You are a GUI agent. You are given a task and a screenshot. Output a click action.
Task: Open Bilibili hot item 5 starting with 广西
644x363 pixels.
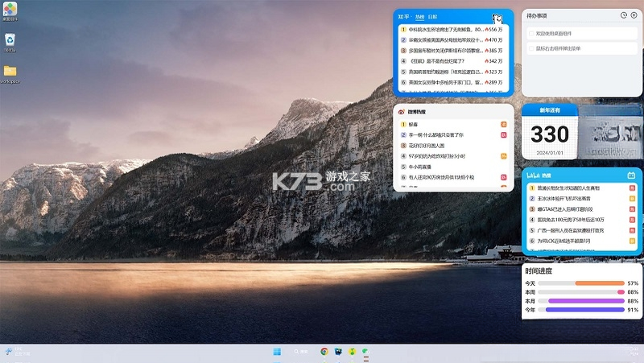[x=582, y=231]
